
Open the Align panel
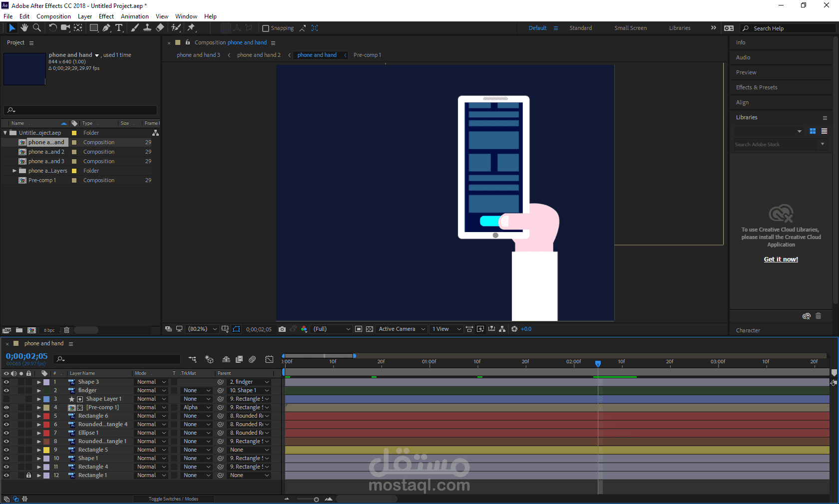(x=742, y=102)
